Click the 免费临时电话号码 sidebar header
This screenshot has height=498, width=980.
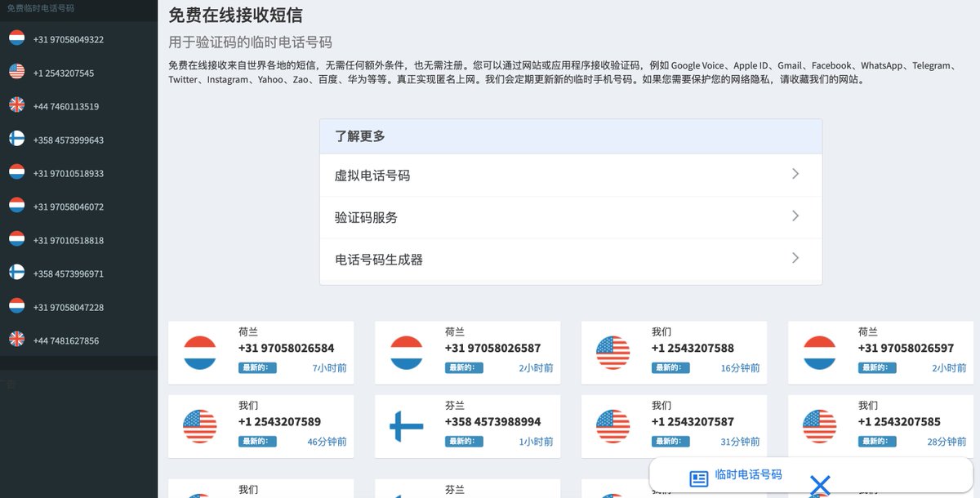pos(41,7)
